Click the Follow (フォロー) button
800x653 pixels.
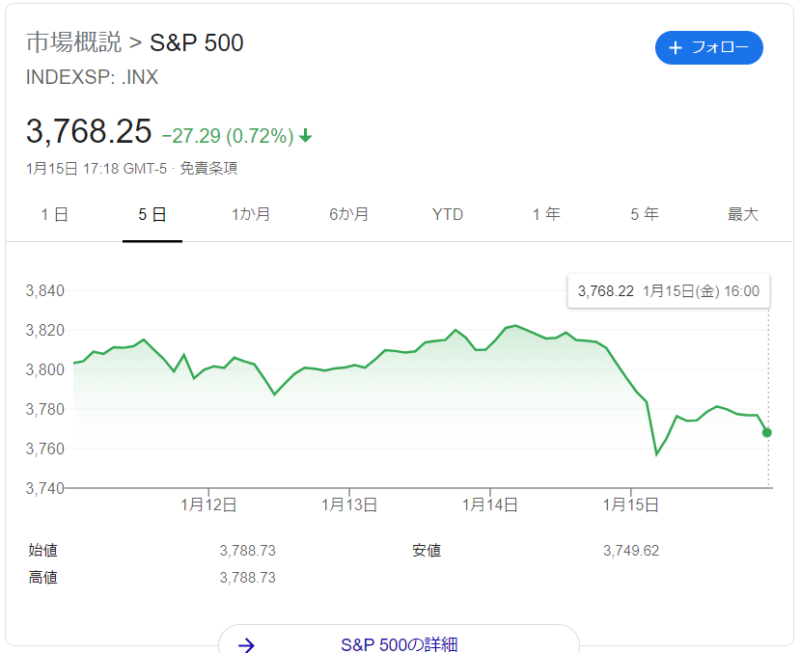(709, 48)
